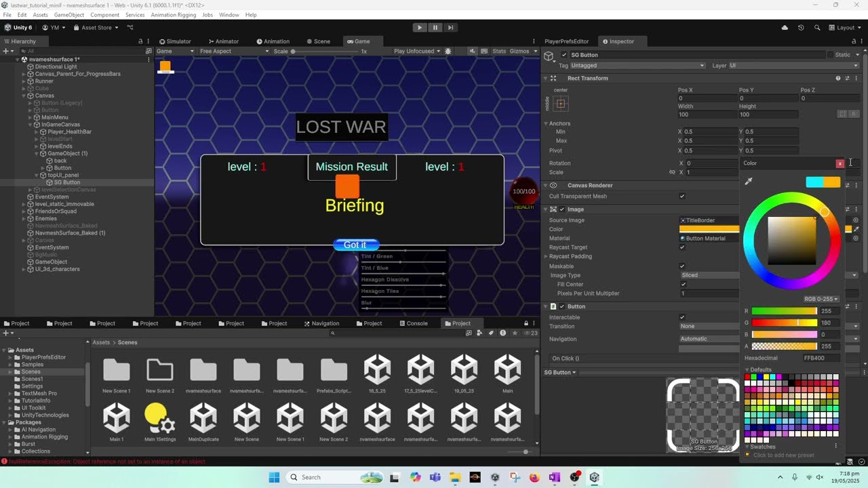Viewport: 868px width, 488px height.
Task: Toggle the Hierarchy panel lock icon
Action: (x=140, y=41)
